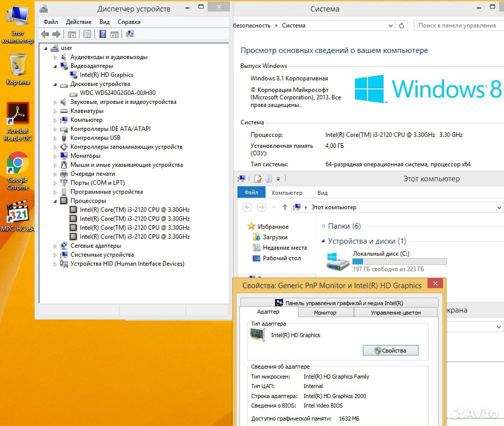
Task: Expand Очереди печати node
Action: (55, 174)
